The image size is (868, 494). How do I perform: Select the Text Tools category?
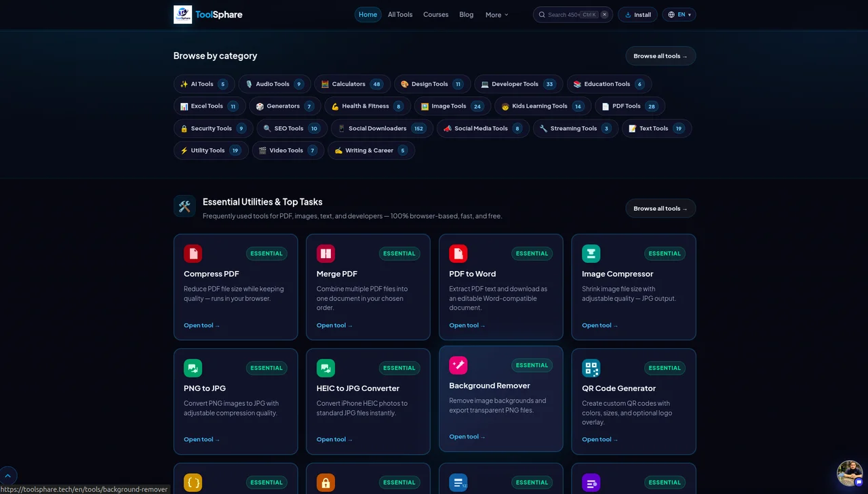pos(657,129)
